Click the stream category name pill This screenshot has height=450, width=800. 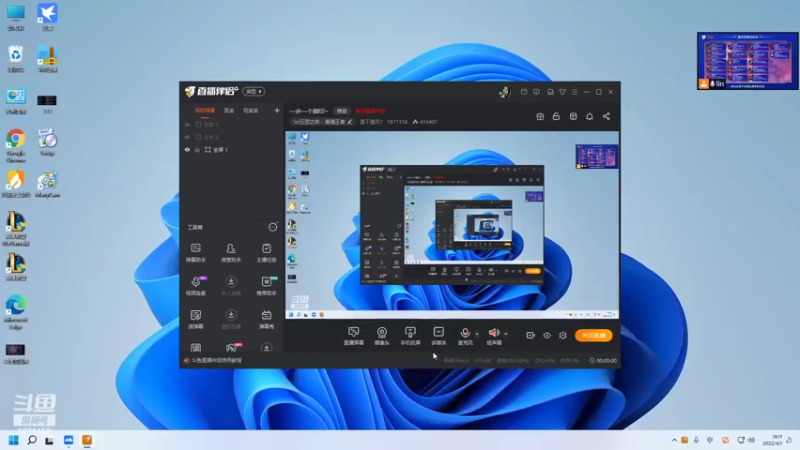click(x=322, y=122)
